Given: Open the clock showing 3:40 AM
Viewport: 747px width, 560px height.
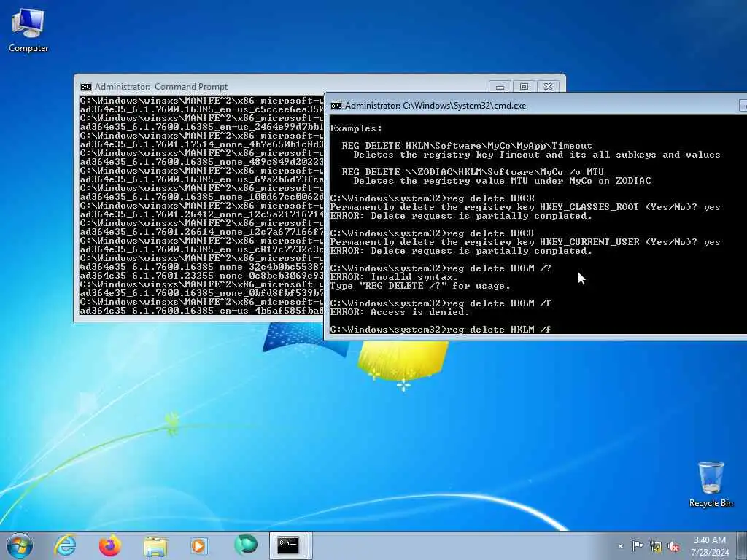Looking at the screenshot, I should [x=710, y=546].
